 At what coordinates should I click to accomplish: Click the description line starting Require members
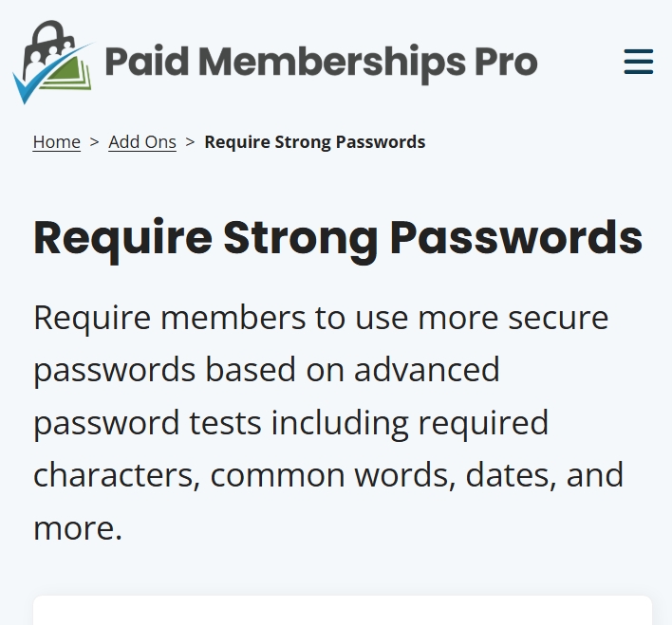click(x=321, y=318)
